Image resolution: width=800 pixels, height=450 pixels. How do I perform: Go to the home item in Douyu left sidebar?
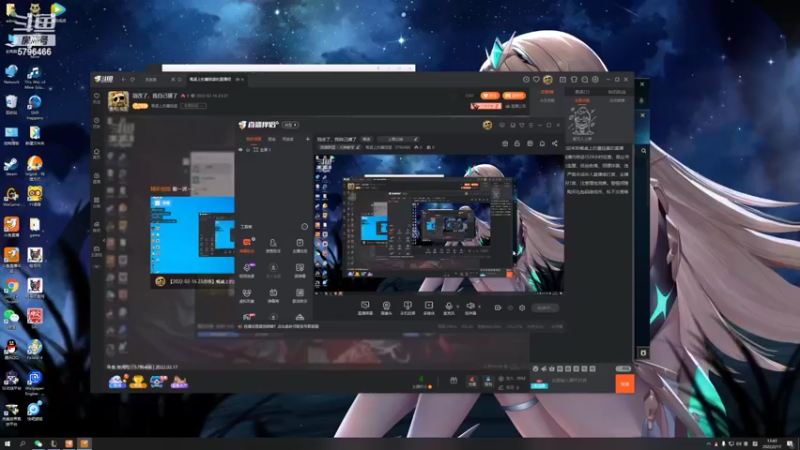tap(96, 153)
